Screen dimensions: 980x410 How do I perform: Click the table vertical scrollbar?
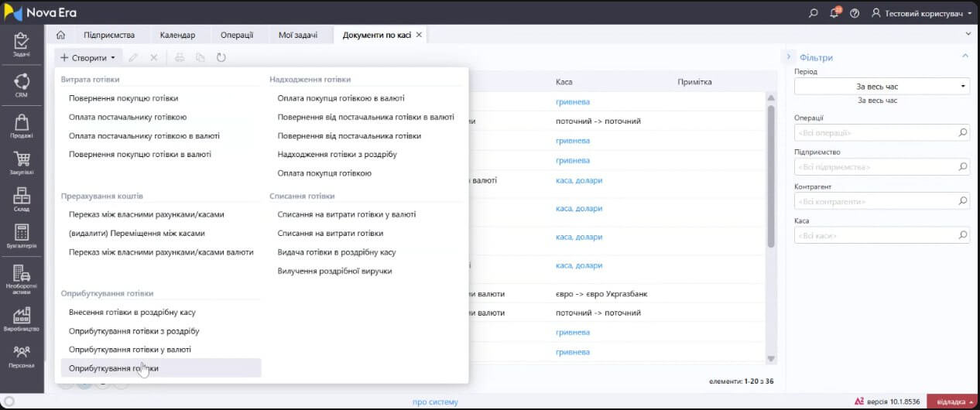click(x=770, y=176)
